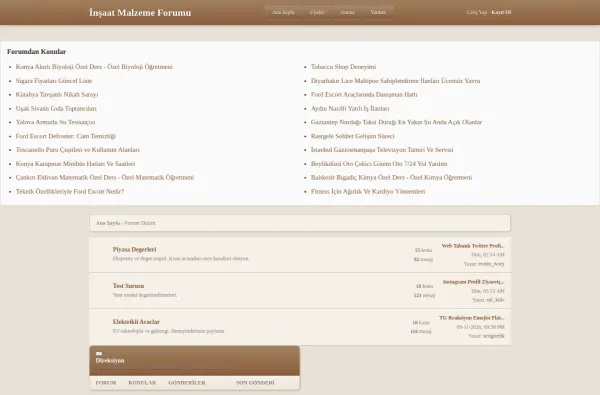600x395 pixels.
Task: Click 09-11-2026 date in Elektrikli Araclar row
Action: tap(481, 327)
